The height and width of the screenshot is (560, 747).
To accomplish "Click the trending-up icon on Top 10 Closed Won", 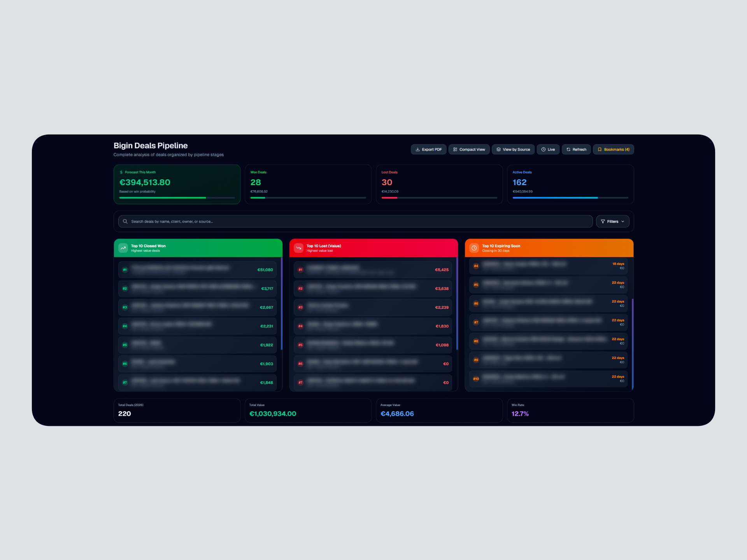I will (x=123, y=248).
